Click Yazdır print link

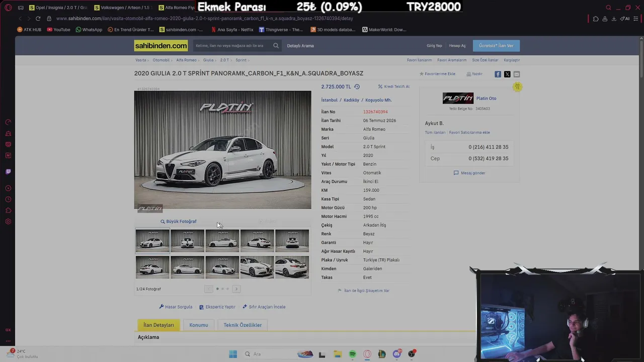coord(474,74)
